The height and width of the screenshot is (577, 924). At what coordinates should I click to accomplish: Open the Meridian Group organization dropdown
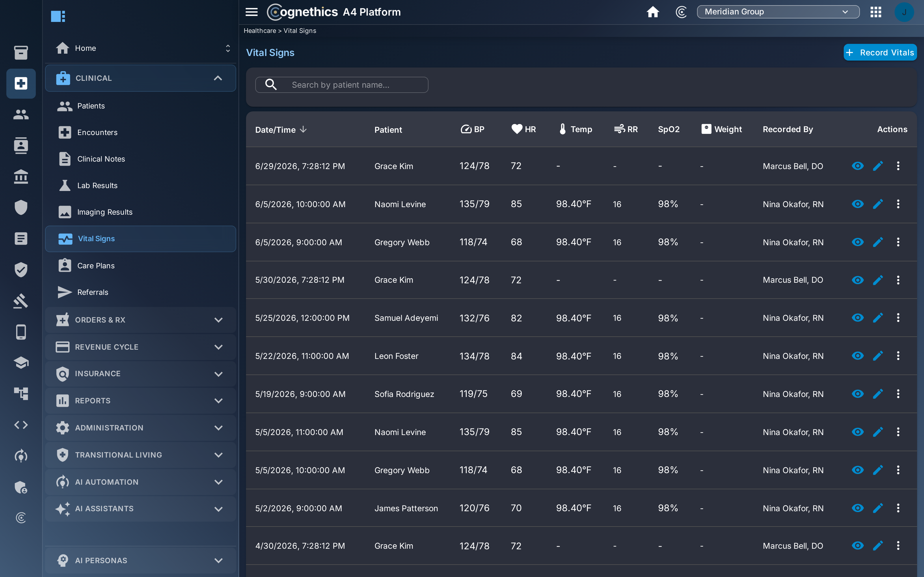[778, 12]
